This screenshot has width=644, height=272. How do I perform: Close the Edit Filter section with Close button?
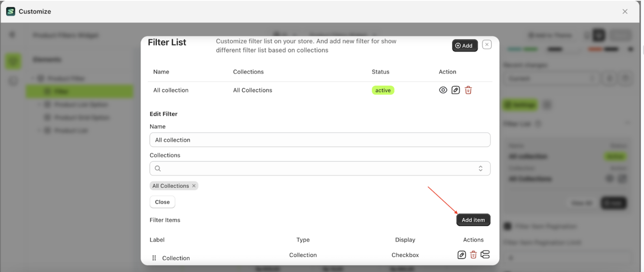[162, 202]
